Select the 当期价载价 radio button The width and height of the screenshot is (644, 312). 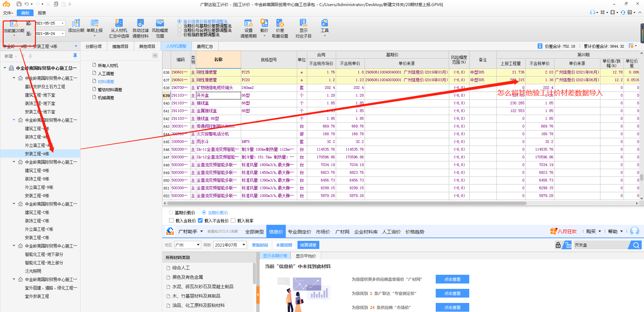pos(204,212)
